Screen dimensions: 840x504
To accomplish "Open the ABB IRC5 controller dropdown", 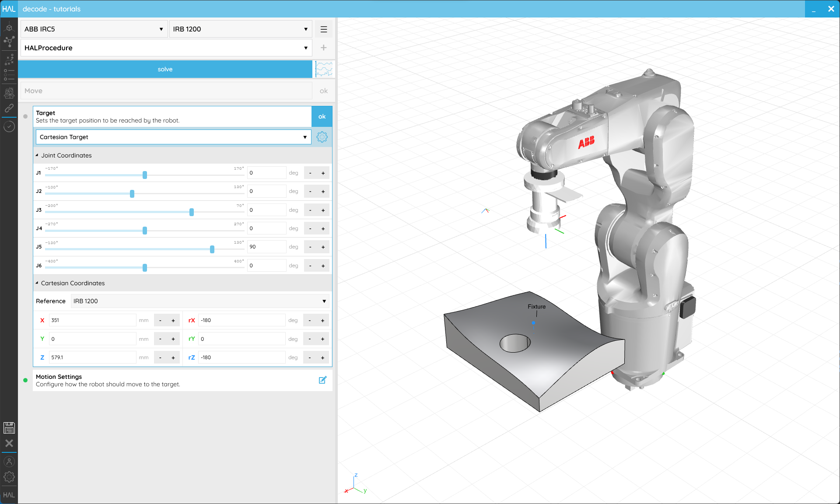I will point(94,29).
